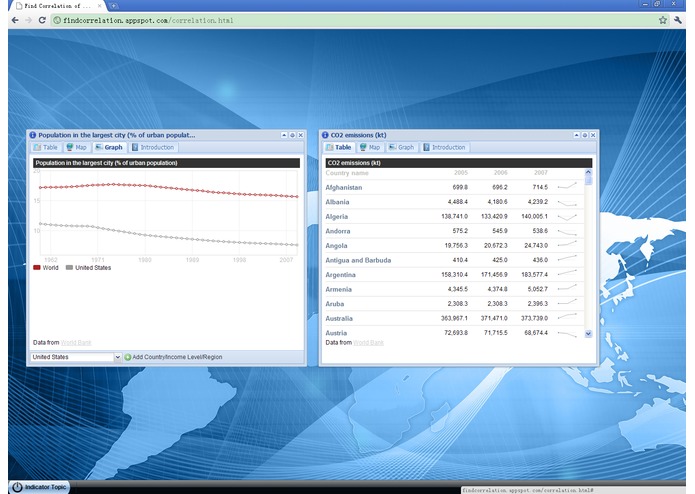Click the CO2 table scroll-down arrow
695x494 pixels.
(x=588, y=334)
